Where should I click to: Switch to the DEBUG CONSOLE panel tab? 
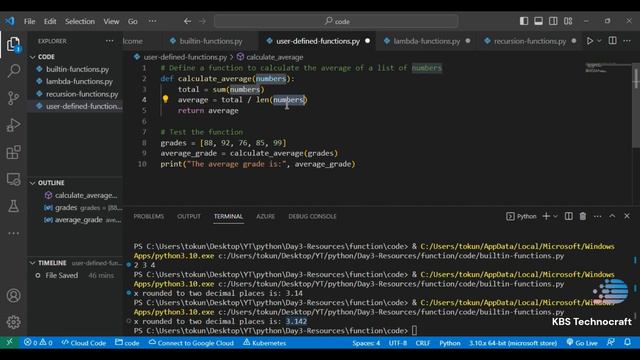point(312,216)
